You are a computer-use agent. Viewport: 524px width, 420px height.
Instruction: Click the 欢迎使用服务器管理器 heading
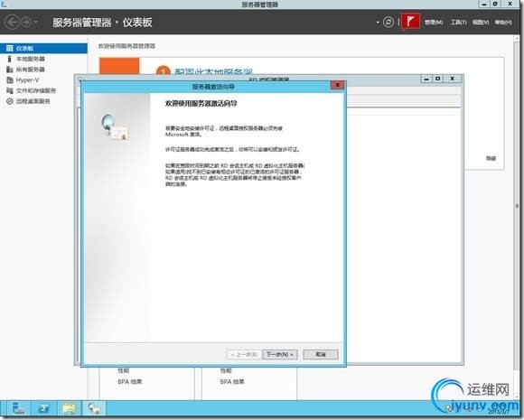click(127, 46)
